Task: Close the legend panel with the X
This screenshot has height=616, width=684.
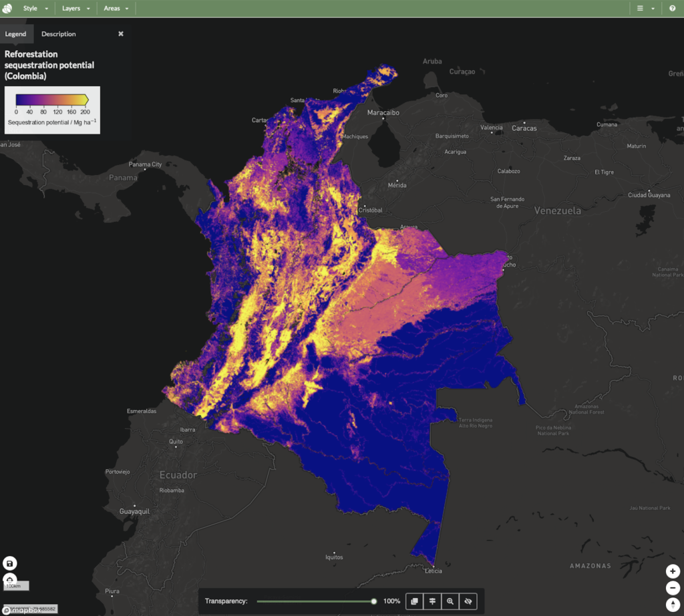Action: (121, 34)
